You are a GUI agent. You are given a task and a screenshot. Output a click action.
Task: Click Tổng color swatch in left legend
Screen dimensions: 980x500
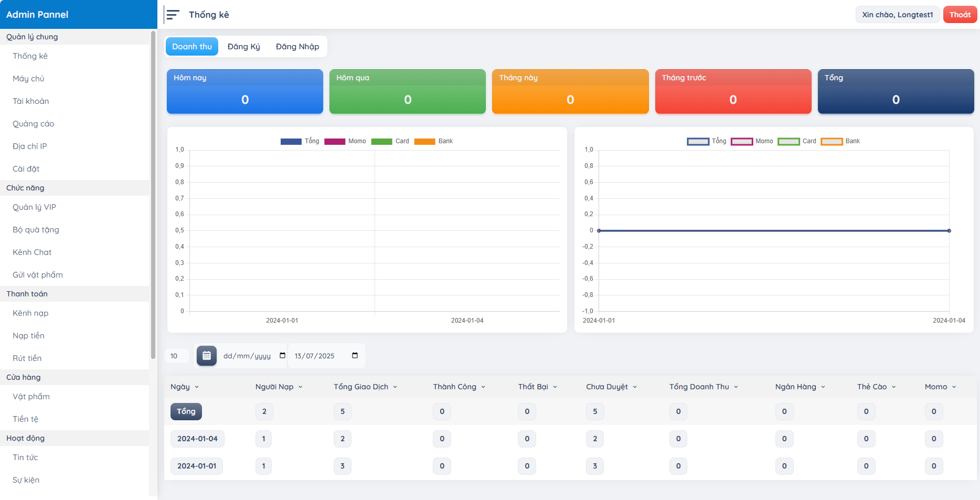point(291,142)
